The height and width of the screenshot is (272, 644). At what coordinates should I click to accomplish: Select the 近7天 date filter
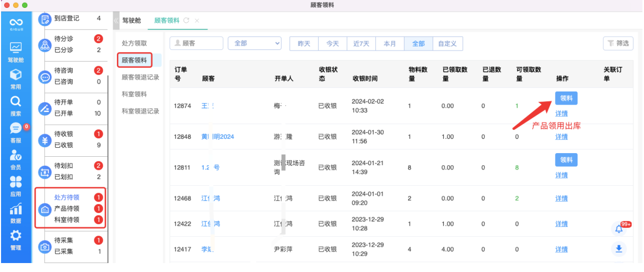pyautogui.click(x=361, y=44)
